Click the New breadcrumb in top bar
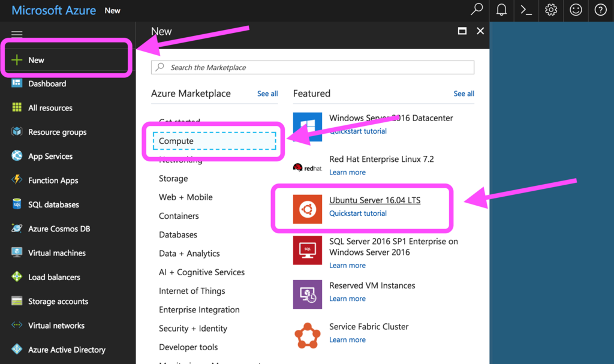Viewport: 614px width, 364px height. [112, 11]
